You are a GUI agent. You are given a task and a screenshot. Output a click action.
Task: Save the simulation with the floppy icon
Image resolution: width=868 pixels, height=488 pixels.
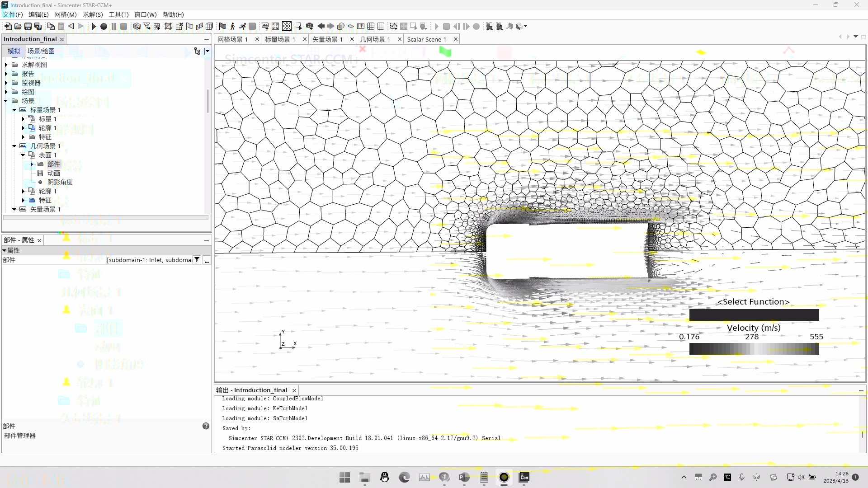28,26
